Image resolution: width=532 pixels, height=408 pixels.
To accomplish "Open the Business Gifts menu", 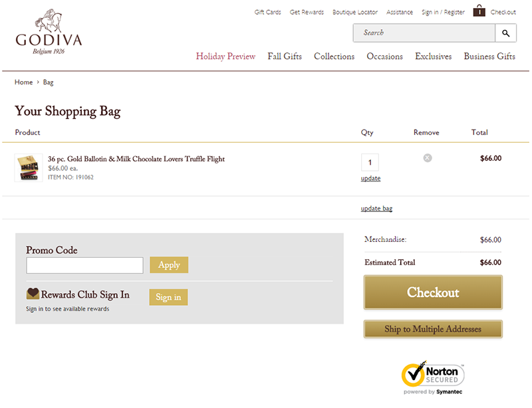I will click(x=489, y=56).
